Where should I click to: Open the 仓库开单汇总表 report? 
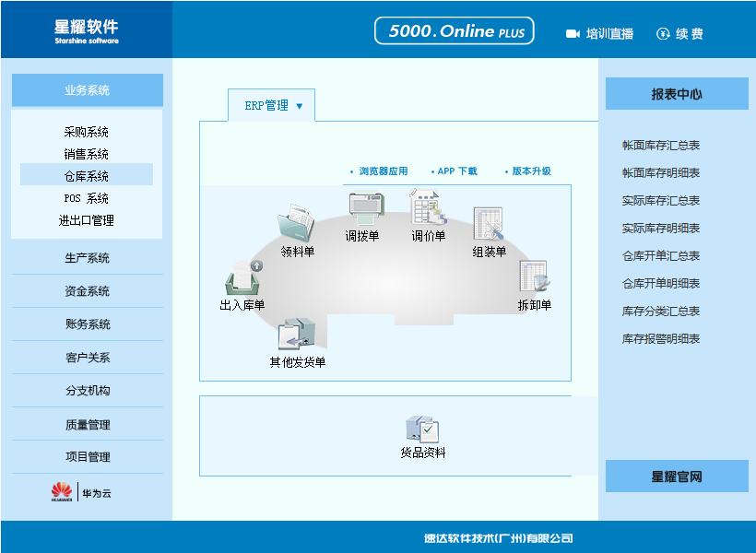click(x=660, y=255)
